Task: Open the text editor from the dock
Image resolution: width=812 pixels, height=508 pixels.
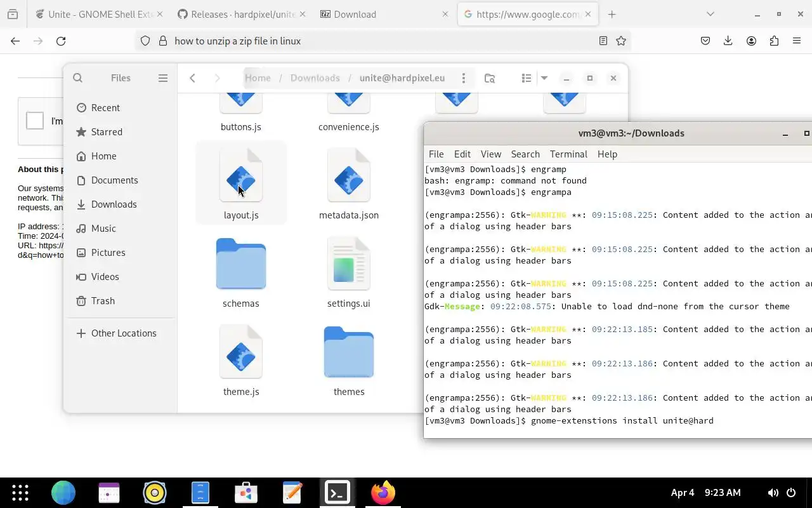Action: pos(292,493)
